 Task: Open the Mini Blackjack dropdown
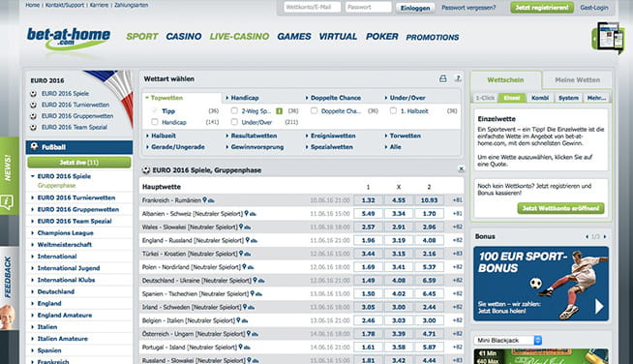tap(507, 341)
